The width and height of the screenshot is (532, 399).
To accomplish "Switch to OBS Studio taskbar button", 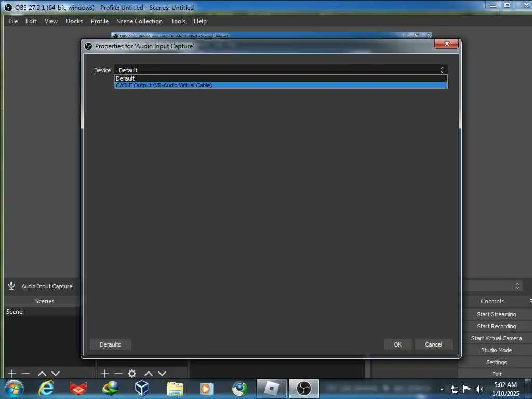I will click(303, 389).
